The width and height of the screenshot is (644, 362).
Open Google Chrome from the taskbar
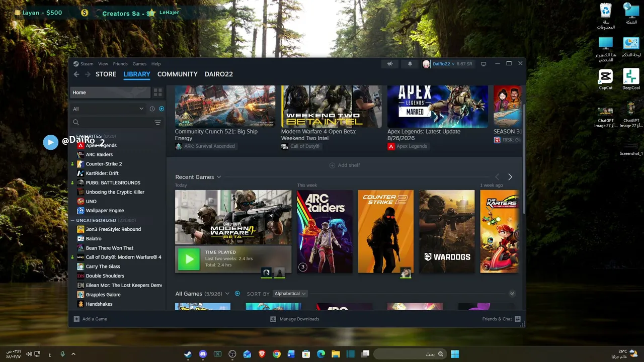(276, 354)
